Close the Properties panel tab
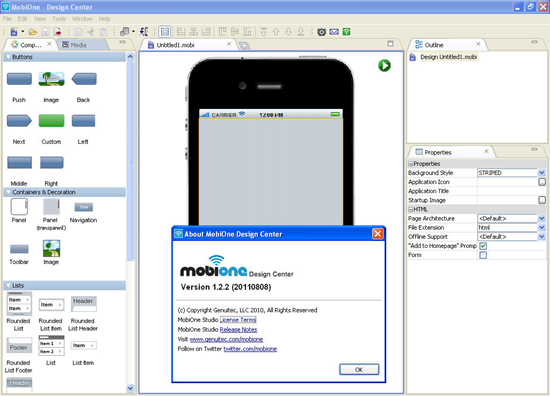The image size is (550, 396). pyautogui.click(x=486, y=152)
